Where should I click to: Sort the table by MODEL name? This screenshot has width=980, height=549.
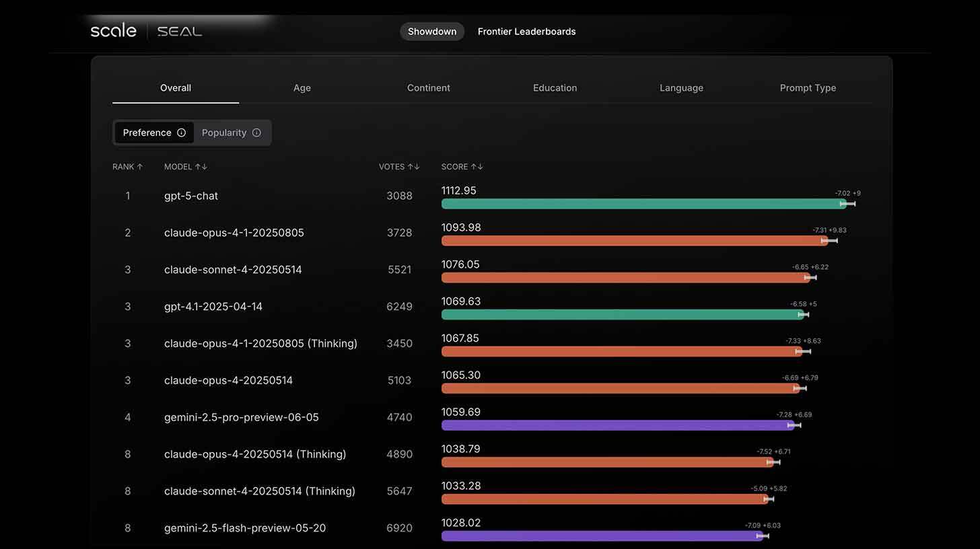(x=186, y=167)
